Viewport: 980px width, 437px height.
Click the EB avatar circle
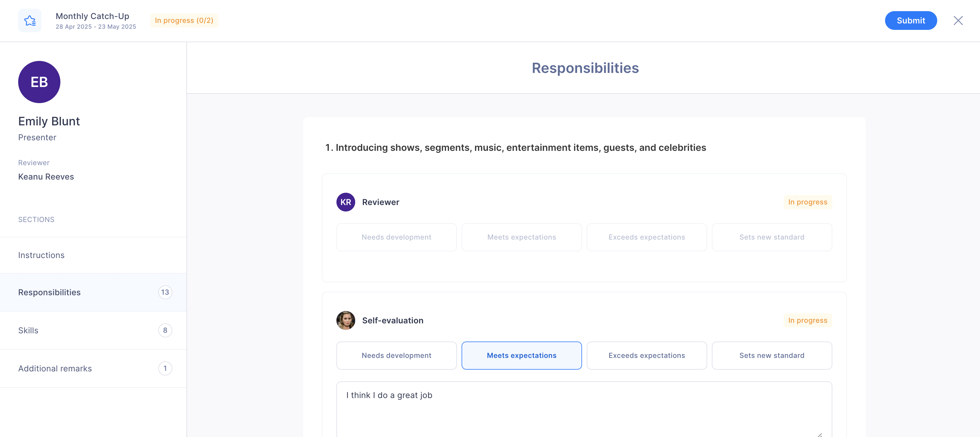39,82
